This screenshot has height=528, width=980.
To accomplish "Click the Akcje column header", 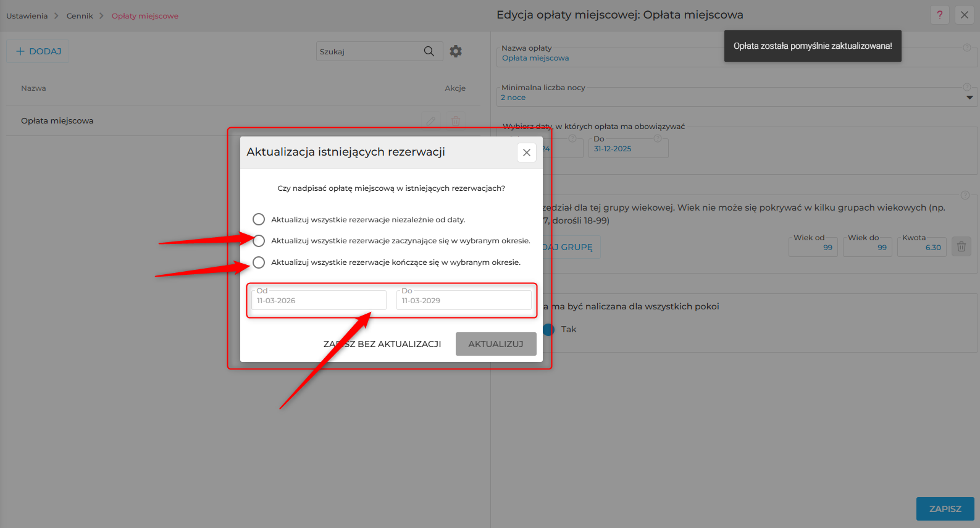I will pyautogui.click(x=455, y=88).
